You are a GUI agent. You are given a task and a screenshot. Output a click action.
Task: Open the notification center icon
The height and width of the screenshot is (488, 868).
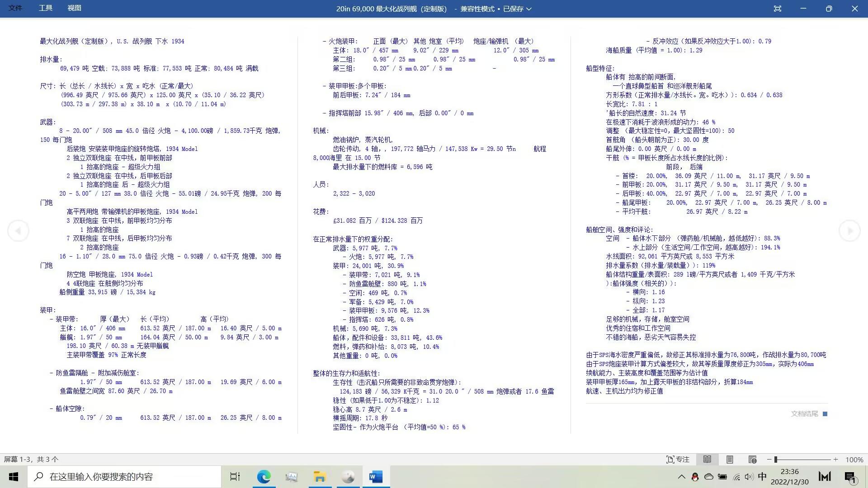tap(850, 477)
